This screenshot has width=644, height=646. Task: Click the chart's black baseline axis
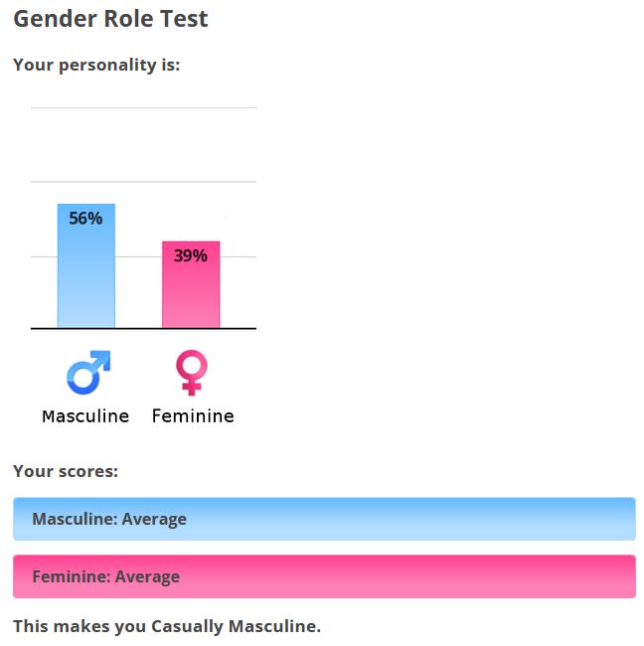(x=143, y=328)
